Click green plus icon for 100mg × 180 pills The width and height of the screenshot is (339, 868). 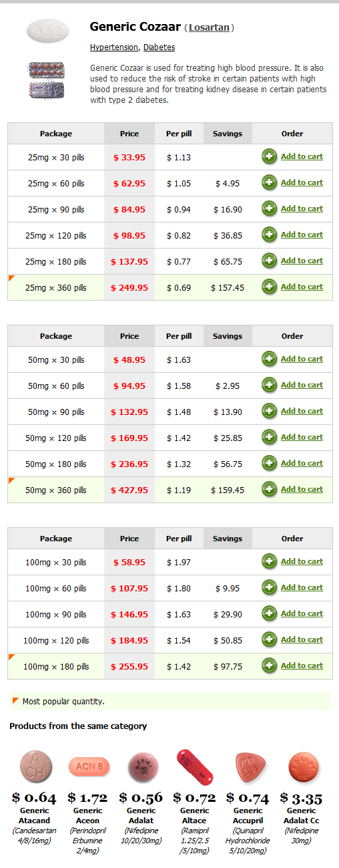pos(269,666)
